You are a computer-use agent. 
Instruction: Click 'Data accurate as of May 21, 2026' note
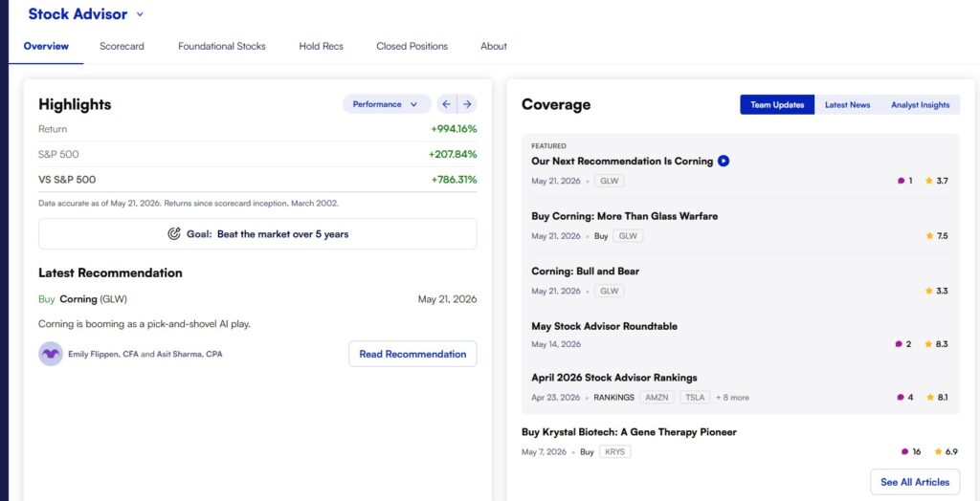coord(189,203)
